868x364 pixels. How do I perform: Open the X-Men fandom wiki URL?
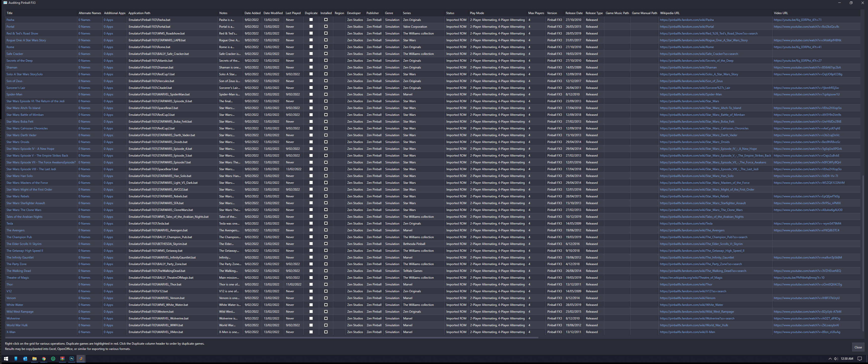pyautogui.click(x=687, y=332)
